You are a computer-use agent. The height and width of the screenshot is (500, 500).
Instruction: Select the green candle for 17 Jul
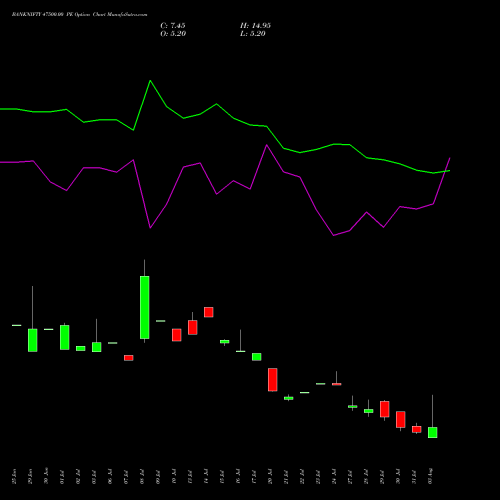coord(257,357)
